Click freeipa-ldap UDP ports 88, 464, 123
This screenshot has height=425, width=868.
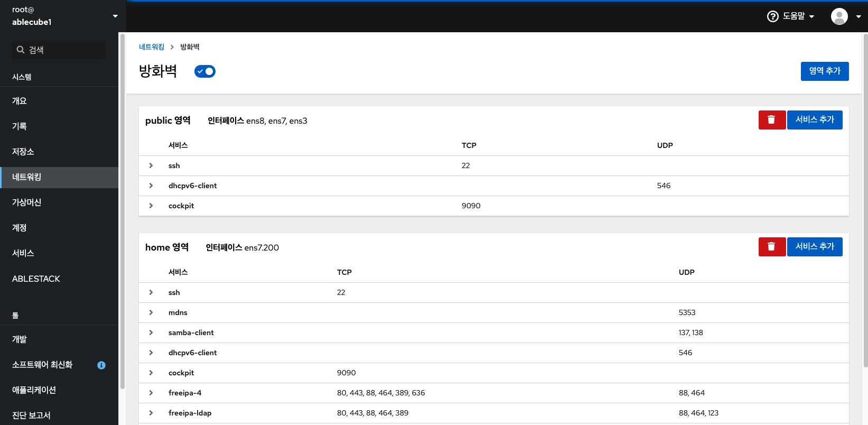(x=698, y=413)
